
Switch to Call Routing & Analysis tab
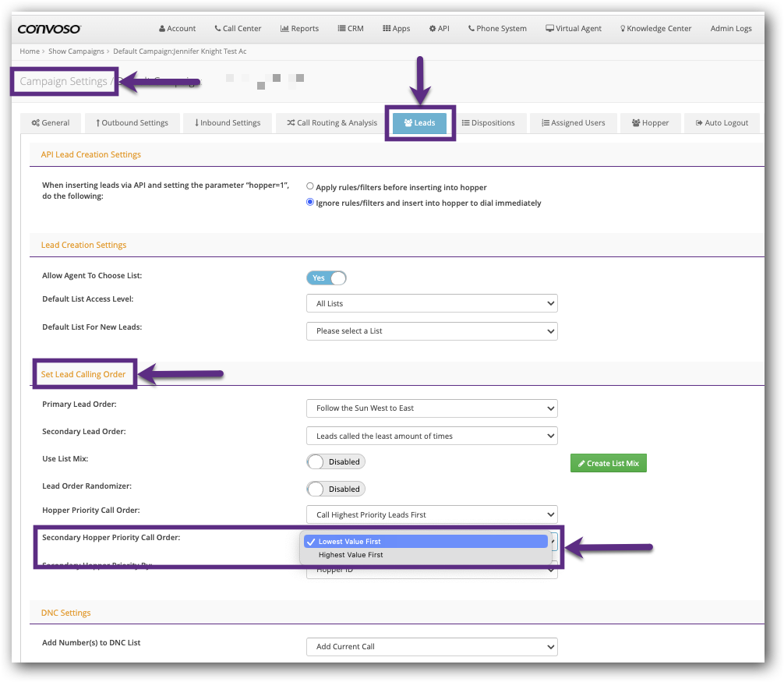(x=332, y=123)
